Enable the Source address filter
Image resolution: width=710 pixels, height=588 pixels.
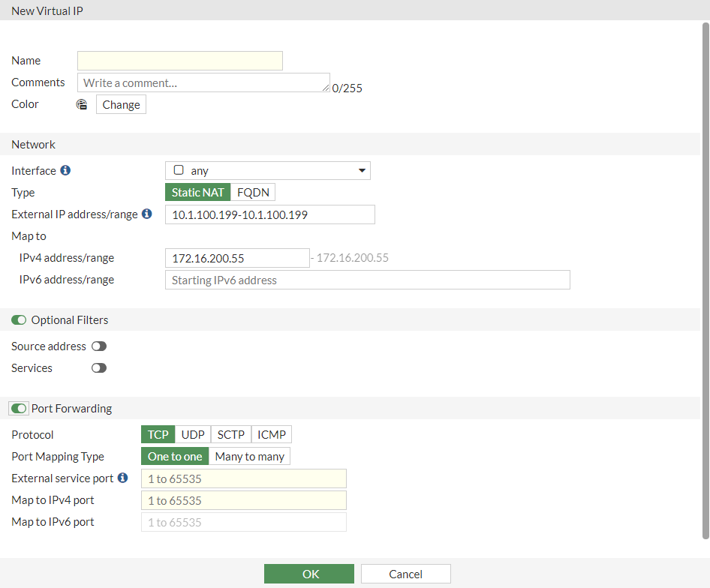(99, 346)
